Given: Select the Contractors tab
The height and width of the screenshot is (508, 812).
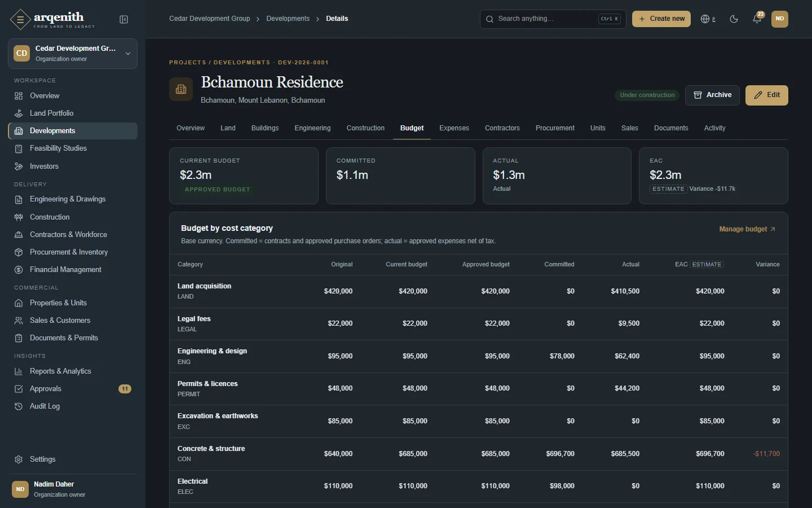Looking at the screenshot, I should coord(502,128).
